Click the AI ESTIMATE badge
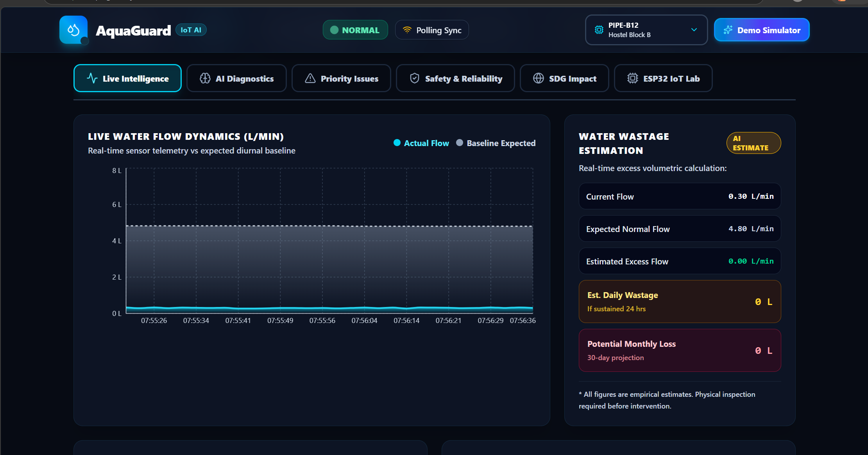The width and height of the screenshot is (868, 455). pos(754,143)
